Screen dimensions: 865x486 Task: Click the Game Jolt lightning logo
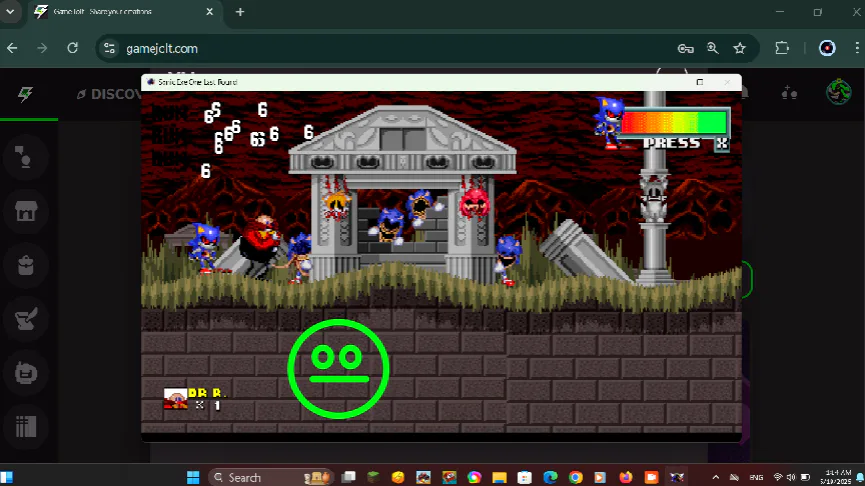pos(25,94)
